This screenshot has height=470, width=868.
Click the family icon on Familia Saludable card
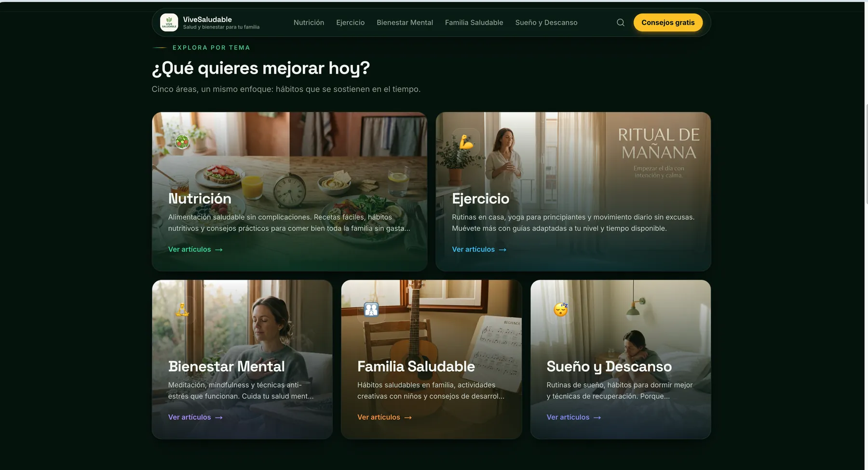point(371,309)
